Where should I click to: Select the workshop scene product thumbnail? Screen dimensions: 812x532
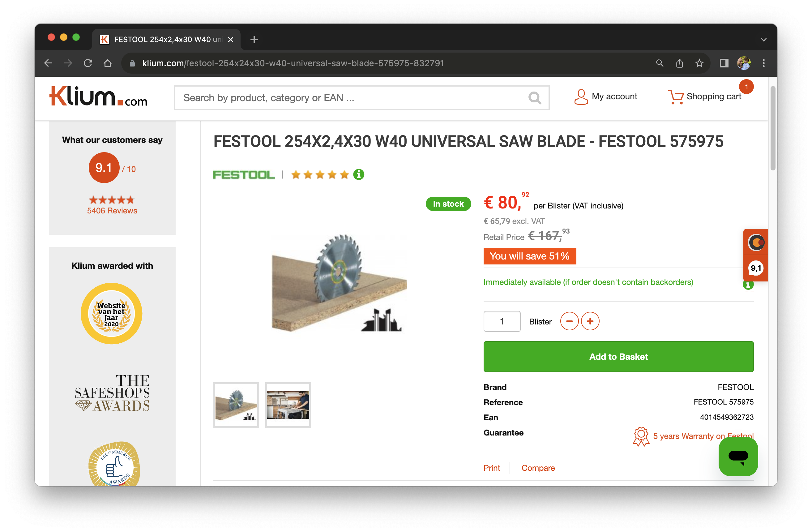point(288,405)
